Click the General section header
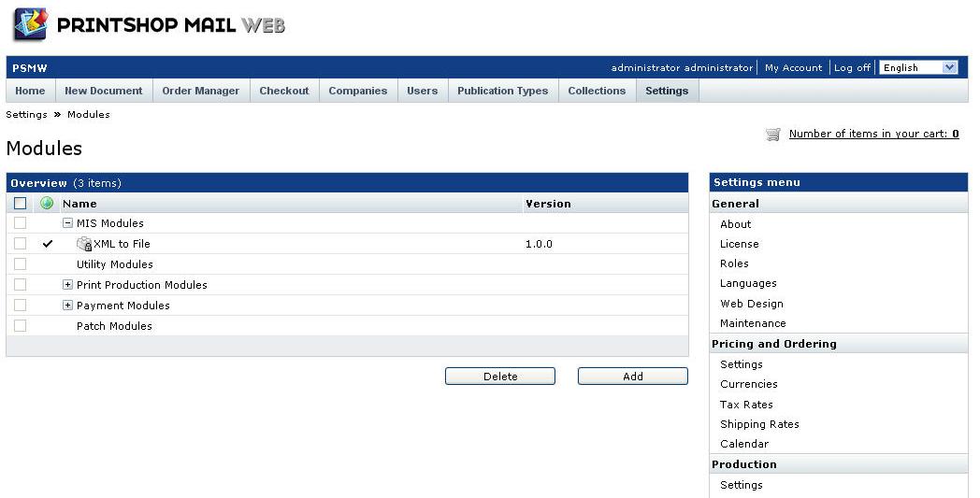Viewport: 980px width, 498px height. coord(736,204)
